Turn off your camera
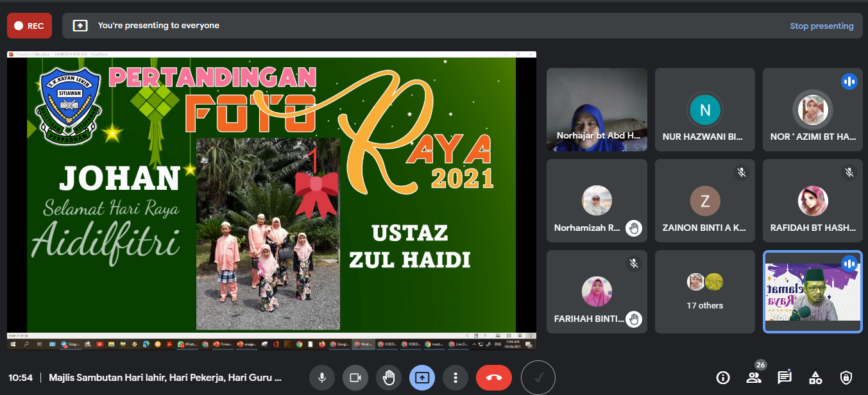 (x=355, y=377)
